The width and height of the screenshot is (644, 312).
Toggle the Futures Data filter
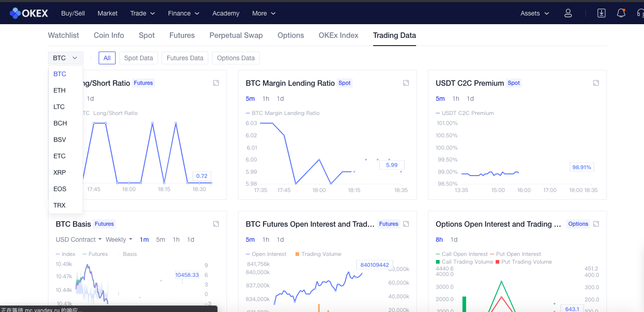coord(185,58)
